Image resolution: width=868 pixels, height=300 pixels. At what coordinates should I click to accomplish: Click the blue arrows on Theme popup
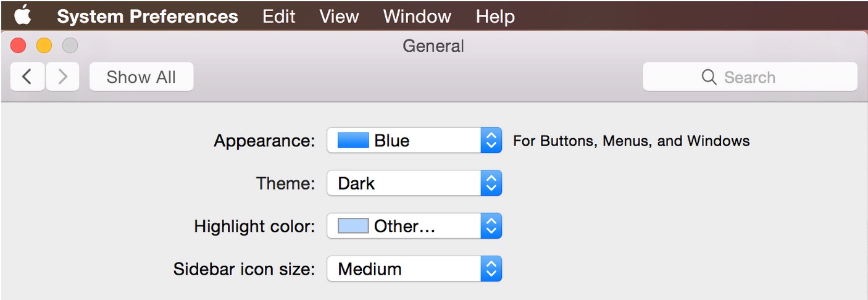coord(491,183)
